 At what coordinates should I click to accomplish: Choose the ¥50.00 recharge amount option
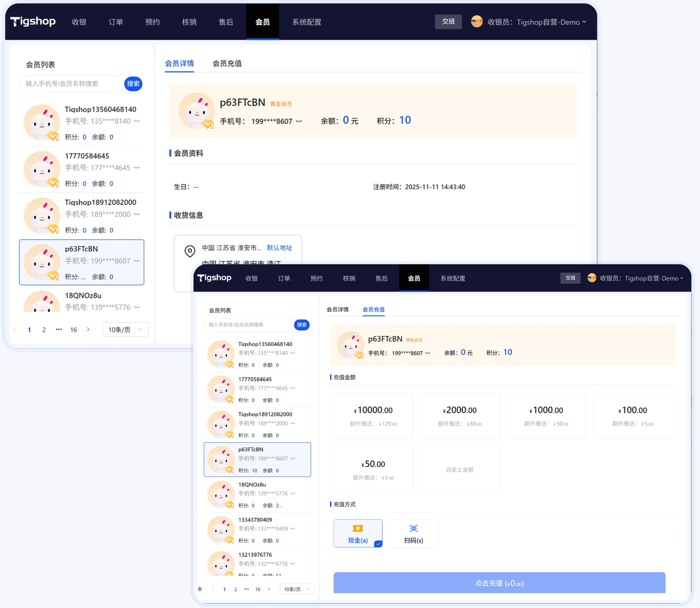click(x=373, y=469)
